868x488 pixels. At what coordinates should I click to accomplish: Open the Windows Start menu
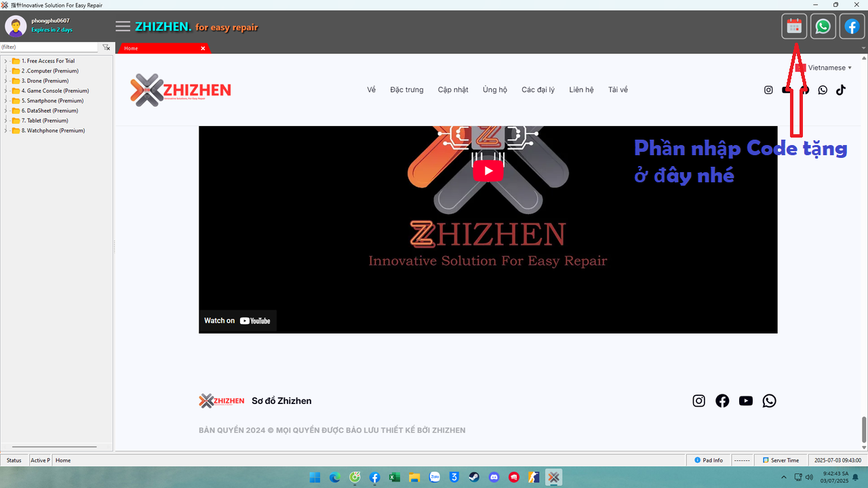[315, 477]
